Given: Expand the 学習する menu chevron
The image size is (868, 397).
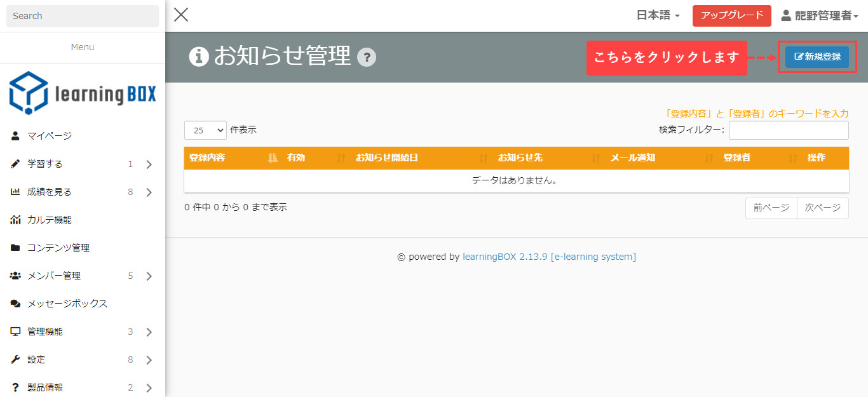Looking at the screenshot, I should tap(149, 165).
